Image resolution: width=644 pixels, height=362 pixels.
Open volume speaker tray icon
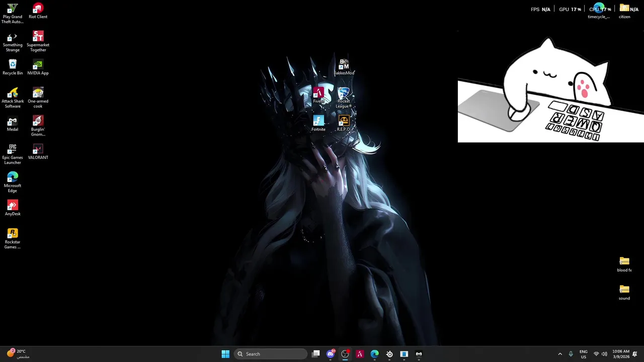[x=604, y=354]
